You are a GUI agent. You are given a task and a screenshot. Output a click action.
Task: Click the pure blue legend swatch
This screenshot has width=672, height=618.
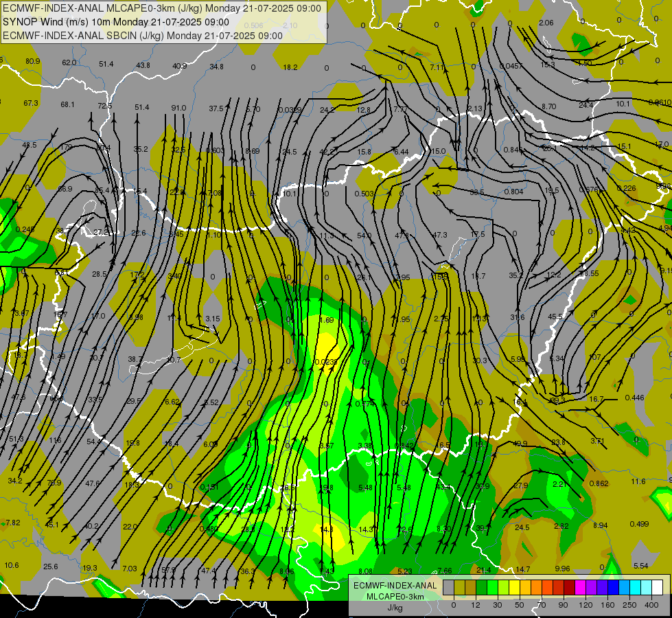(613, 587)
